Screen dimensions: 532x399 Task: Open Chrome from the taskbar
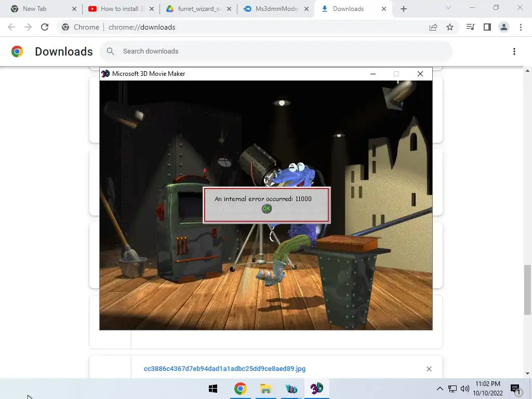240,389
